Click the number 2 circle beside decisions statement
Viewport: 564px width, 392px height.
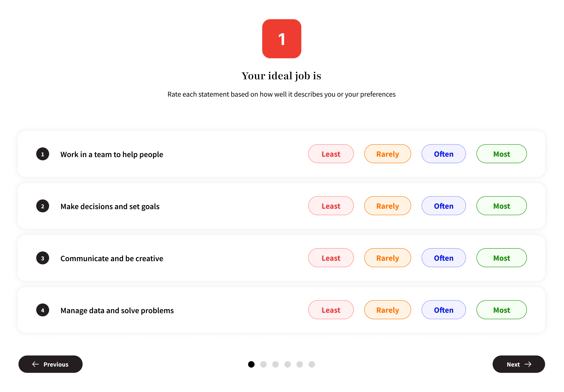43,206
